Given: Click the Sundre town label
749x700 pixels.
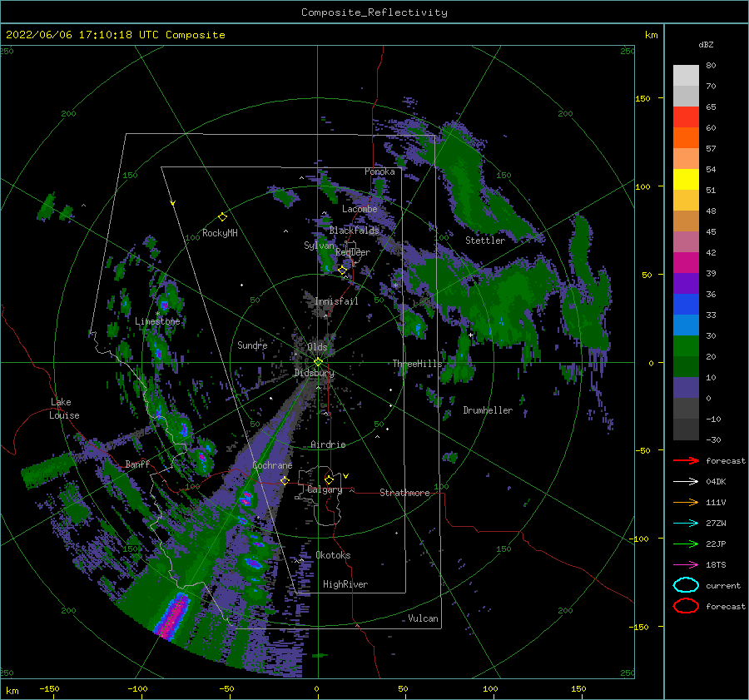Looking at the screenshot, I should (252, 345).
